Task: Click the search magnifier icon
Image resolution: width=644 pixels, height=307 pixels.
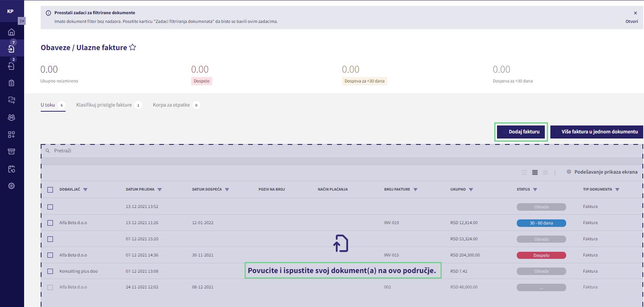Action: point(47,151)
